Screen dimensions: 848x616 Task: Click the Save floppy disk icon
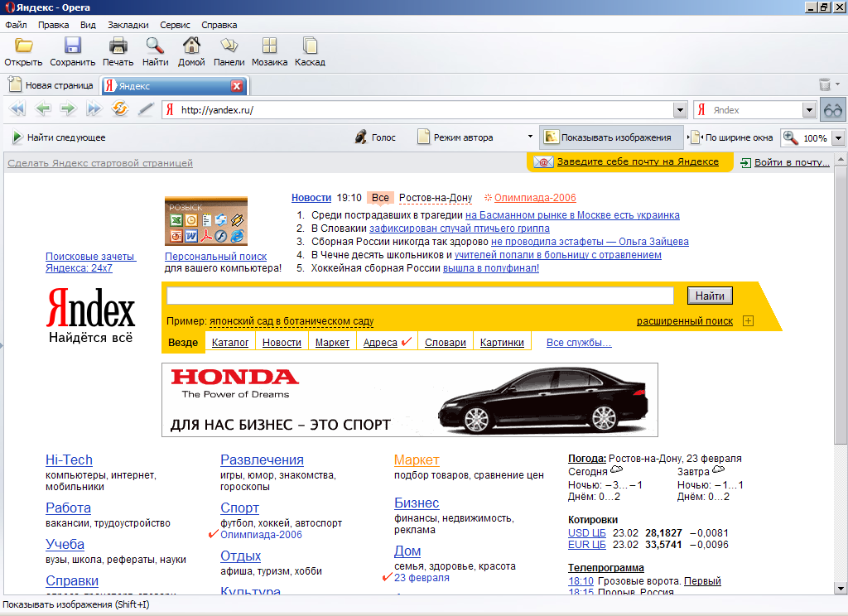point(73,46)
